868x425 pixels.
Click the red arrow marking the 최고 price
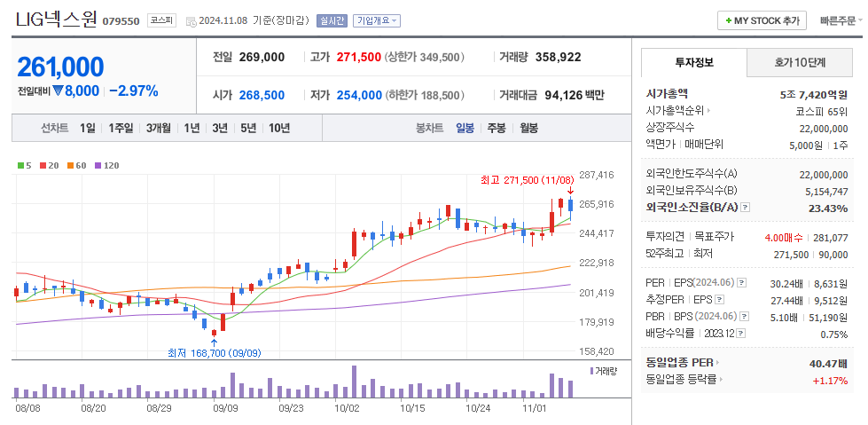tap(571, 190)
